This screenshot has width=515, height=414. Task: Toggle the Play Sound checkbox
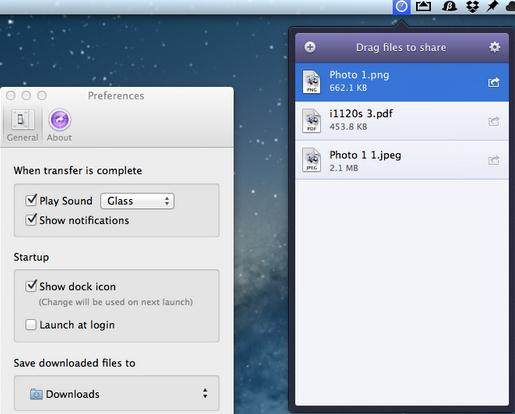pyautogui.click(x=31, y=200)
